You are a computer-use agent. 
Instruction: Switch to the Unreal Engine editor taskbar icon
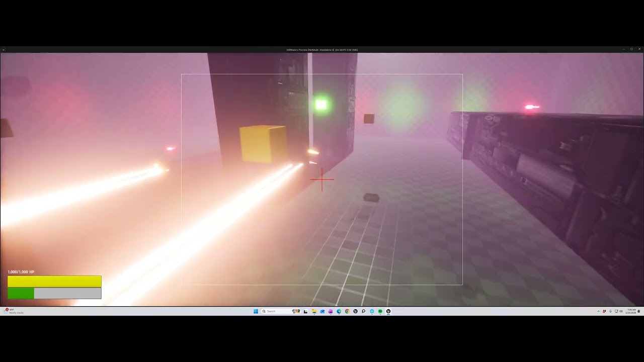click(355, 311)
